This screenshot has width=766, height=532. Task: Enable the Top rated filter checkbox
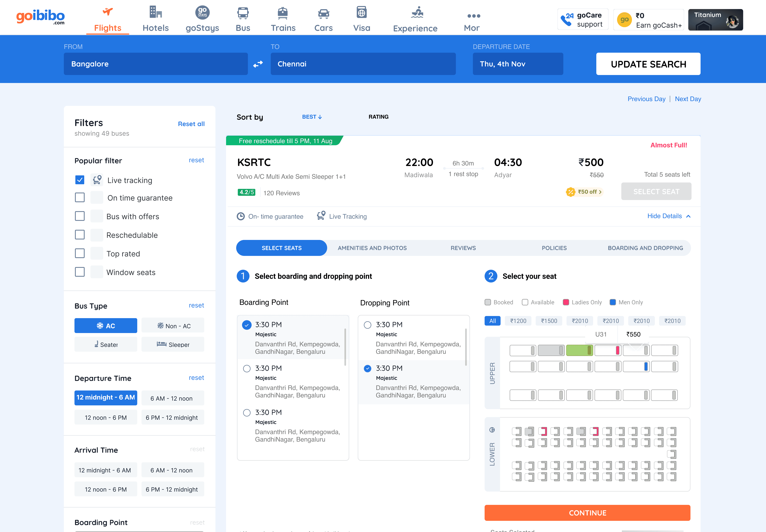pos(80,253)
